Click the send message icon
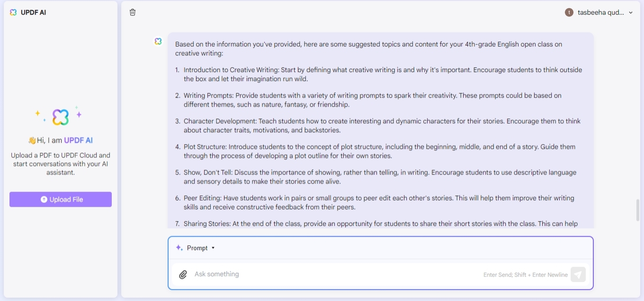644x301 pixels. coord(578,274)
